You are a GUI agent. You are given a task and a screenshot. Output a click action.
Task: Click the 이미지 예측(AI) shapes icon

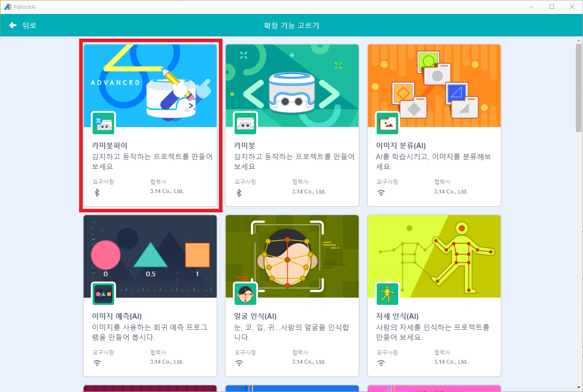(103, 294)
